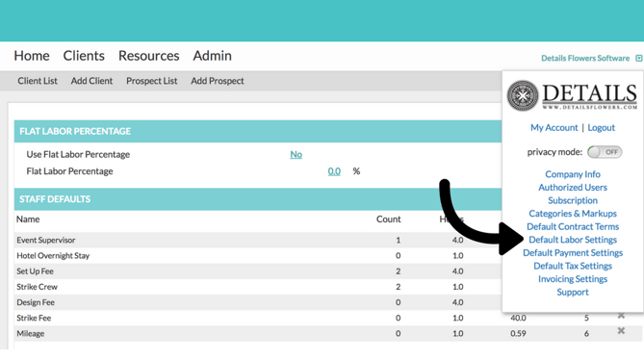This screenshot has height=361, width=644.
Task: Click Strike Crew hours value 1.0
Action: pyautogui.click(x=457, y=287)
